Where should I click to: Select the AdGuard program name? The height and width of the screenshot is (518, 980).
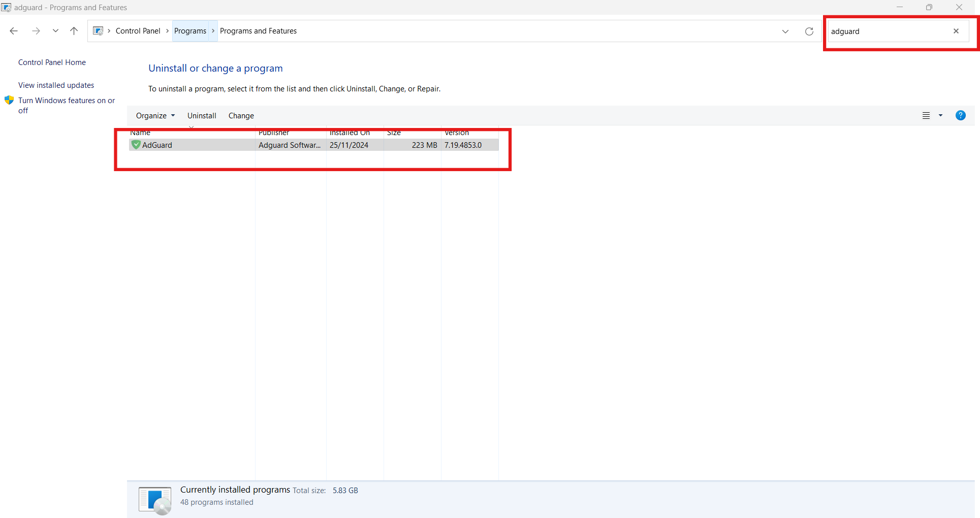tap(157, 145)
